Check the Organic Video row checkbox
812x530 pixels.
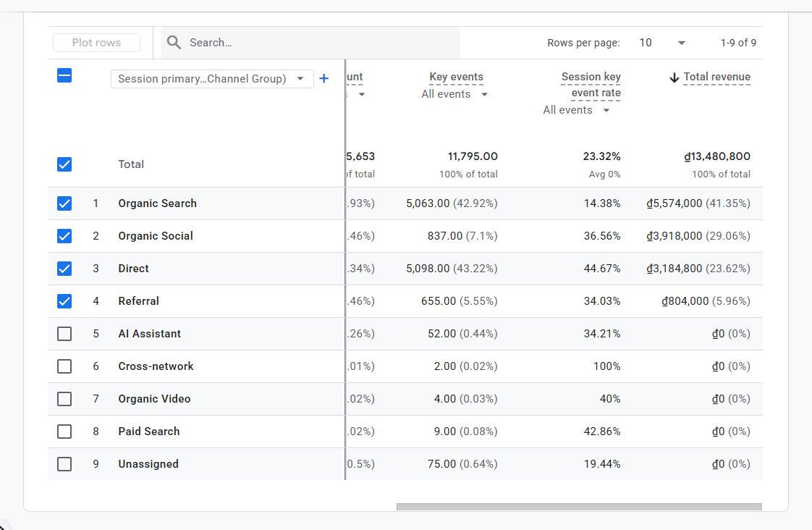pyautogui.click(x=64, y=399)
